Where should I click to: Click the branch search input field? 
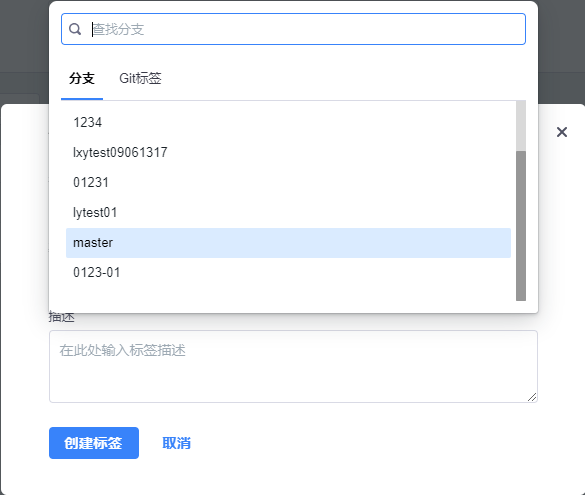[x=293, y=29]
